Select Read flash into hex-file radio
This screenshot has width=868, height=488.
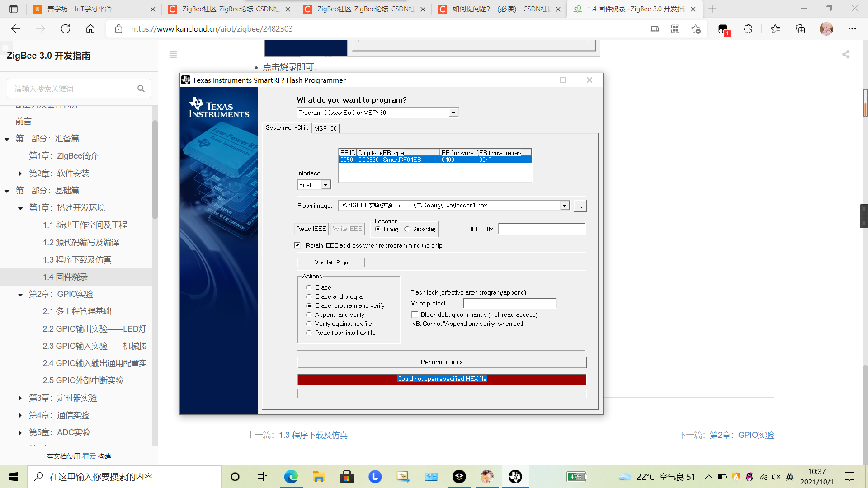[x=309, y=333]
